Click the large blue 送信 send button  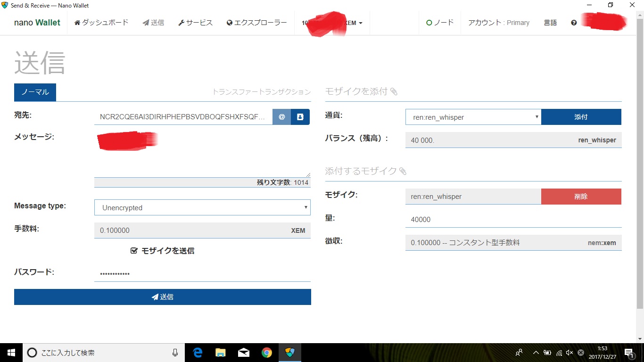(163, 297)
